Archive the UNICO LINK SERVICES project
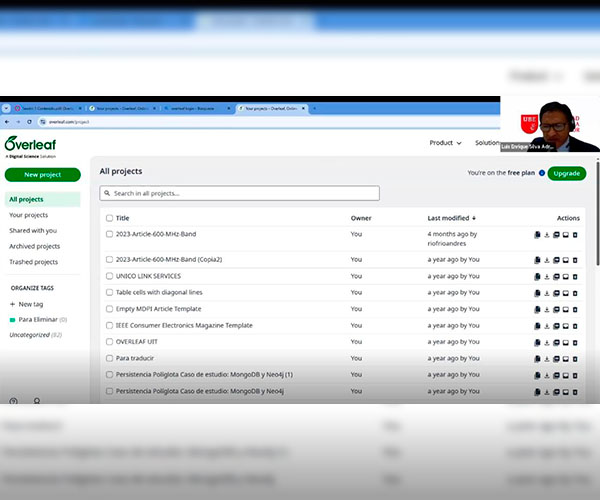 [566, 277]
